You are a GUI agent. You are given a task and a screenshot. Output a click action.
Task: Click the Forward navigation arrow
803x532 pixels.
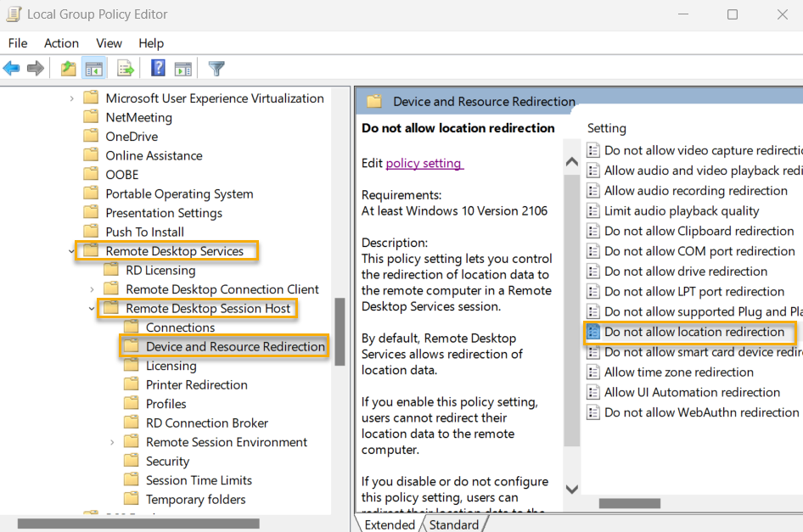click(x=34, y=68)
